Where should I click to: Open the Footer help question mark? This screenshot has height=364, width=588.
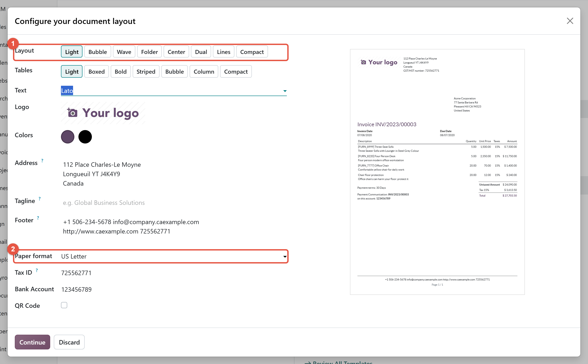38,218
